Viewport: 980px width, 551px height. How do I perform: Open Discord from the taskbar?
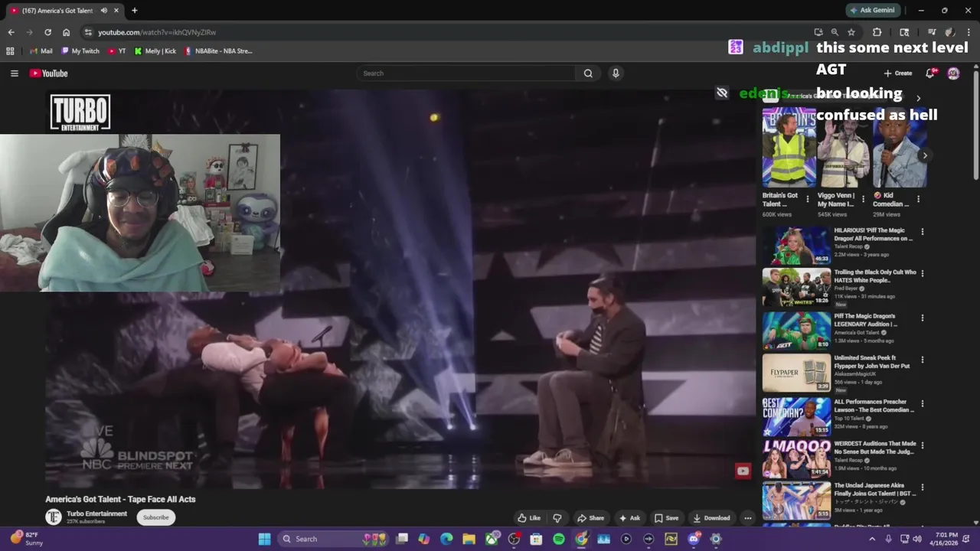tap(694, 539)
